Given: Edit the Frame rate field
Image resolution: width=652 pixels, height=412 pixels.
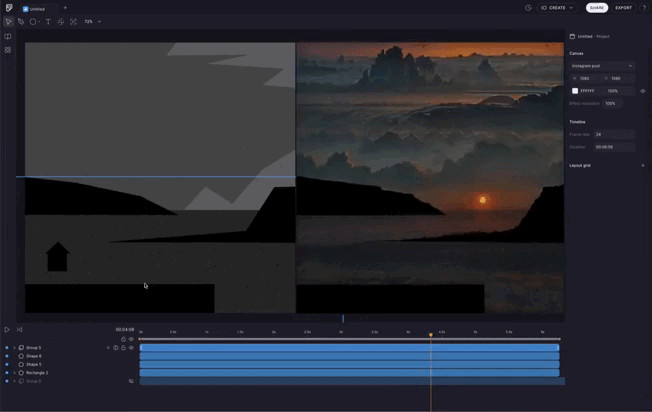Looking at the screenshot, I should (x=614, y=134).
